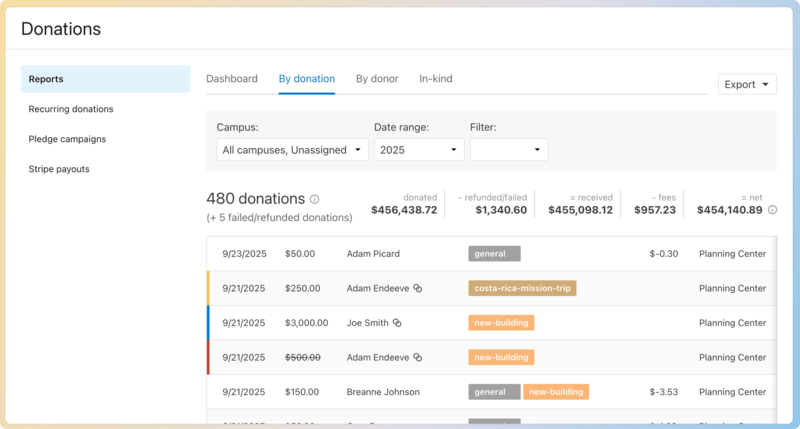Click the link icon beside Adam Endeeve $250.00 row
800x429 pixels.
417,288
